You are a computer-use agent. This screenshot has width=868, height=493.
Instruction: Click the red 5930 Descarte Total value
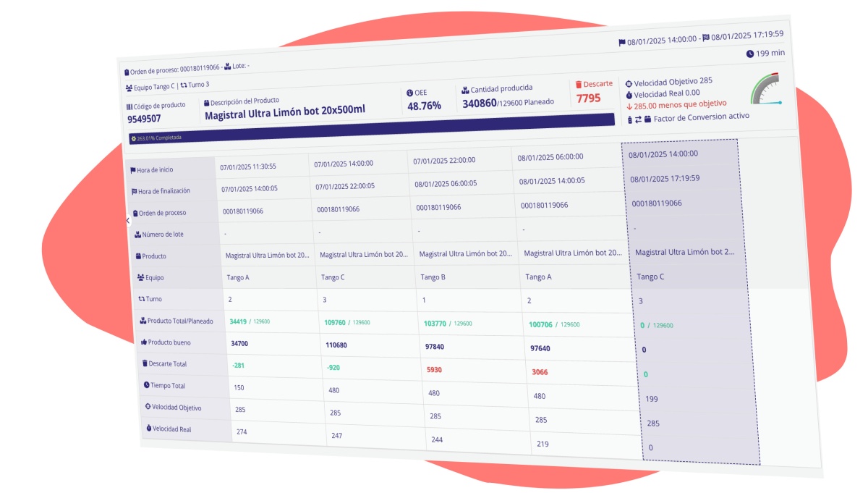point(435,368)
